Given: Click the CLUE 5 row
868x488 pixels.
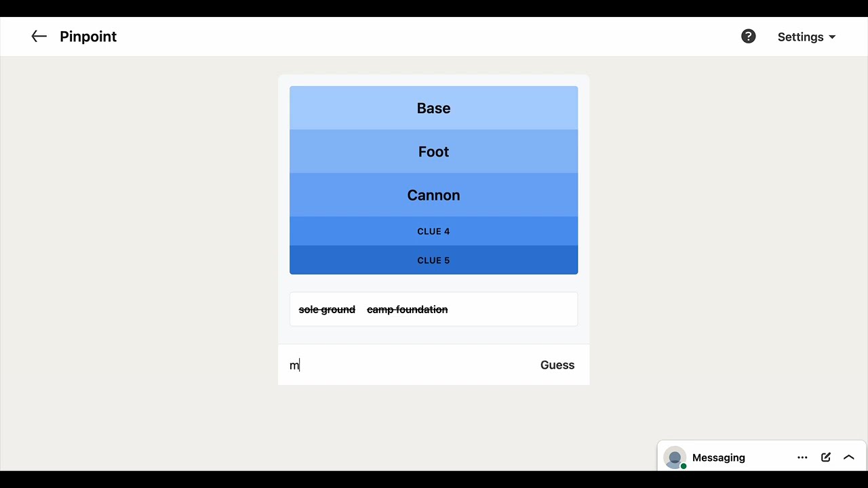Looking at the screenshot, I should (x=434, y=260).
